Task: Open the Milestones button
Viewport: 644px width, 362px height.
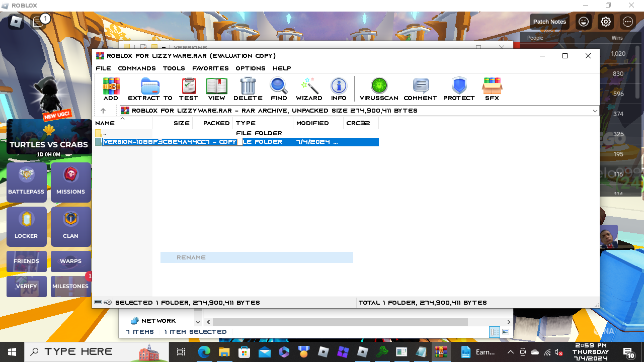Action: 70,286
